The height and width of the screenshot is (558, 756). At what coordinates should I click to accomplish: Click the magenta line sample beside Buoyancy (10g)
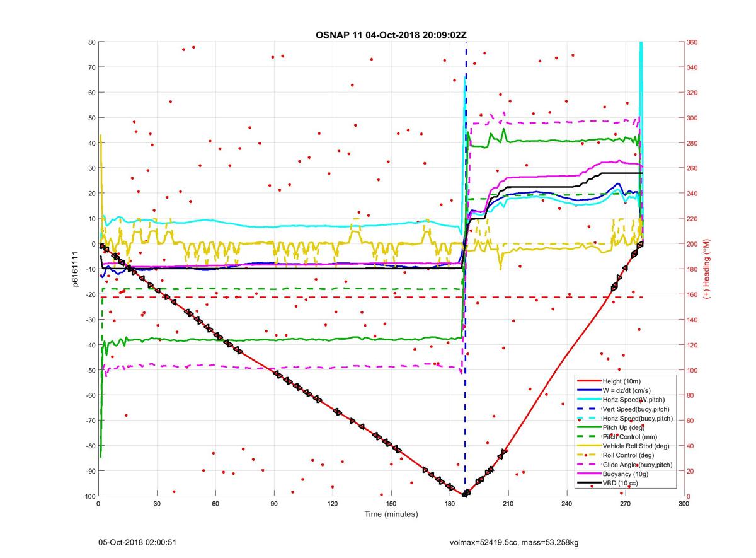[588, 473]
